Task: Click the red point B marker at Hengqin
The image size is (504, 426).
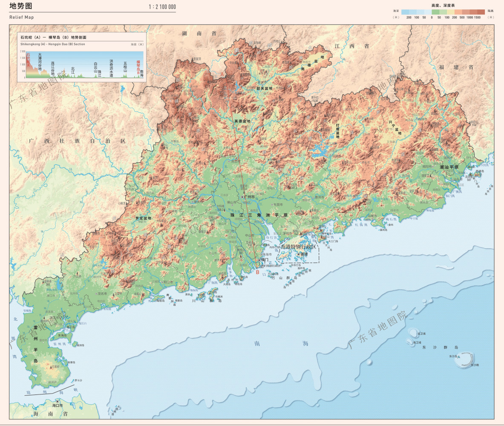Action: 257,272
